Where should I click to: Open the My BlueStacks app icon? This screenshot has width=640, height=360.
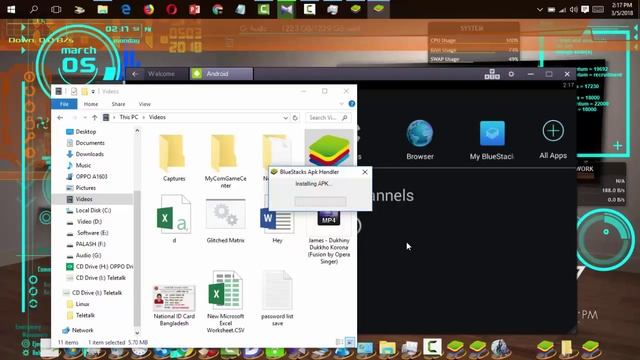pos(491,139)
